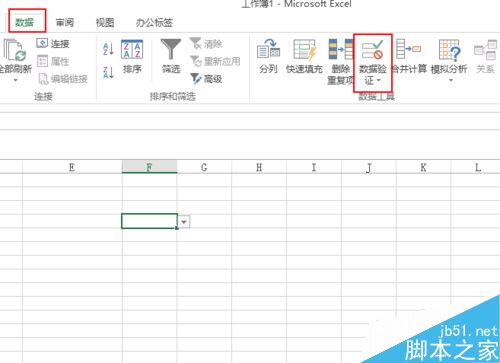Open the 视图 view tab

[105, 23]
